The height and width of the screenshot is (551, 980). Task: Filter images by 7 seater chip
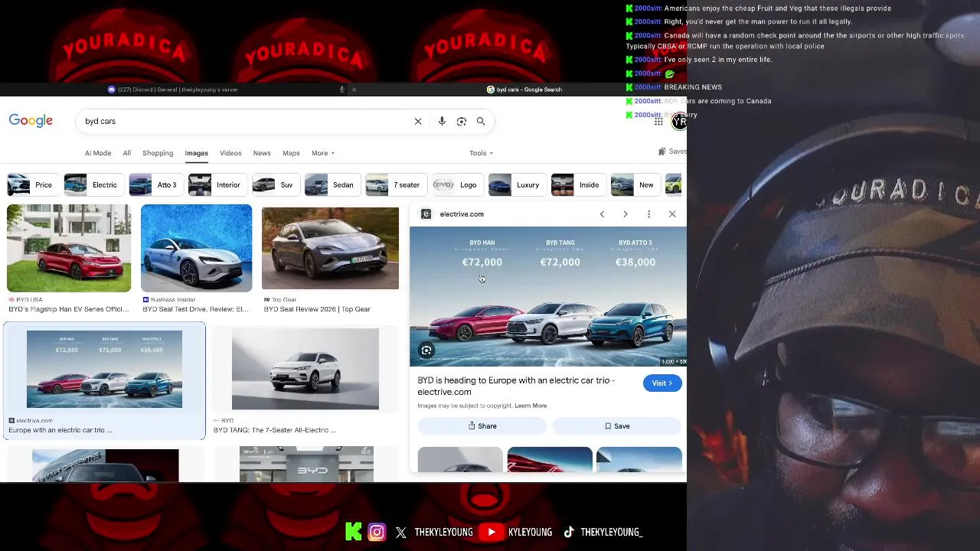pyautogui.click(x=395, y=185)
